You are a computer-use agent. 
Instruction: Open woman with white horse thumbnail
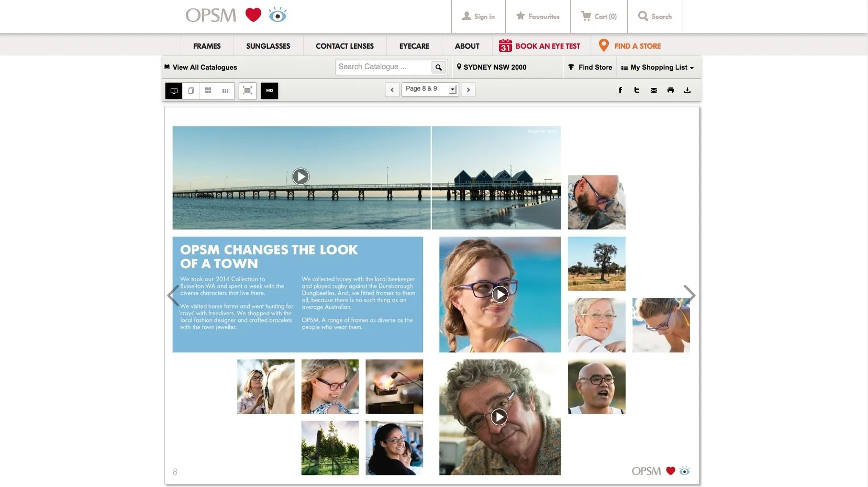(266, 386)
